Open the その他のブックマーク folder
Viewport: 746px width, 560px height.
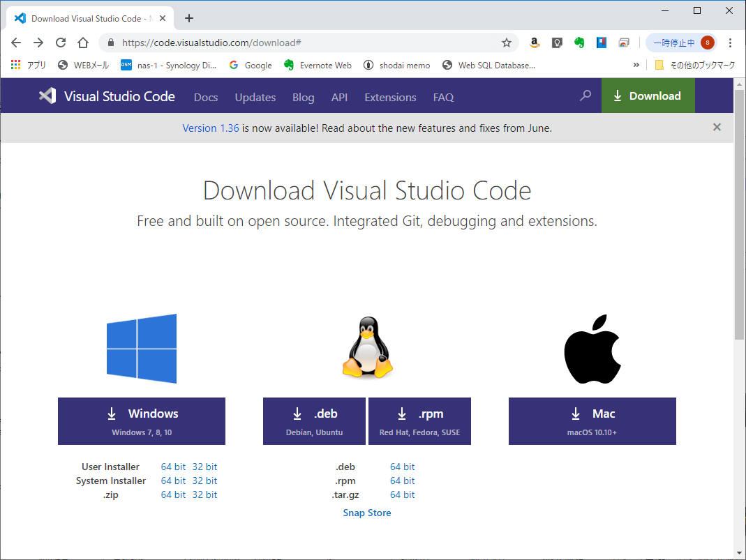coord(694,65)
